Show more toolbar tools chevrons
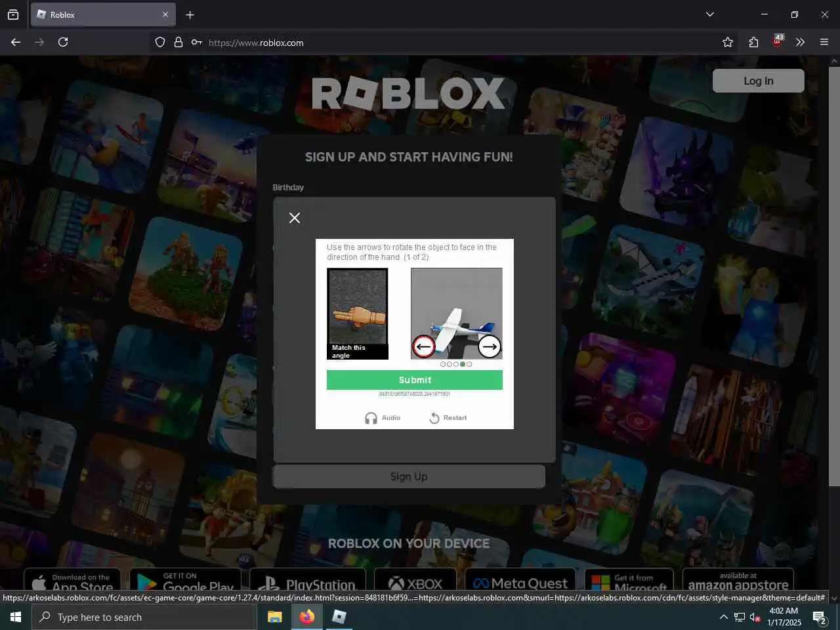Viewport: 840px width, 630px height. pyautogui.click(x=800, y=42)
